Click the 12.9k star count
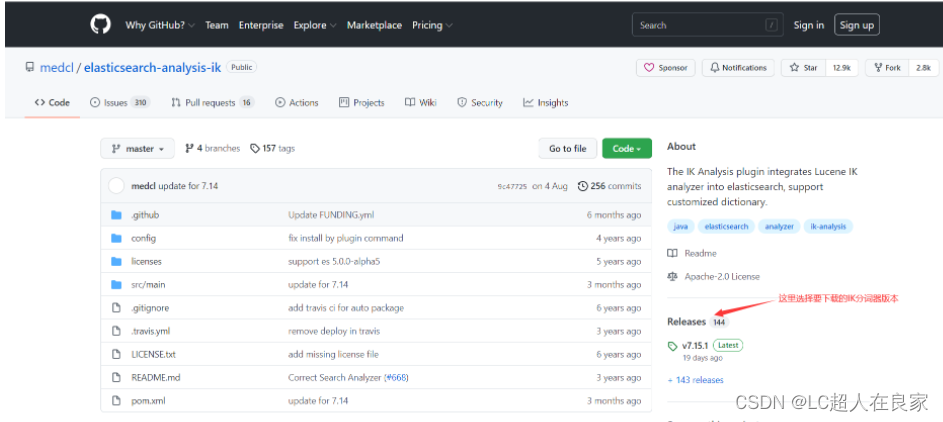 tap(841, 68)
